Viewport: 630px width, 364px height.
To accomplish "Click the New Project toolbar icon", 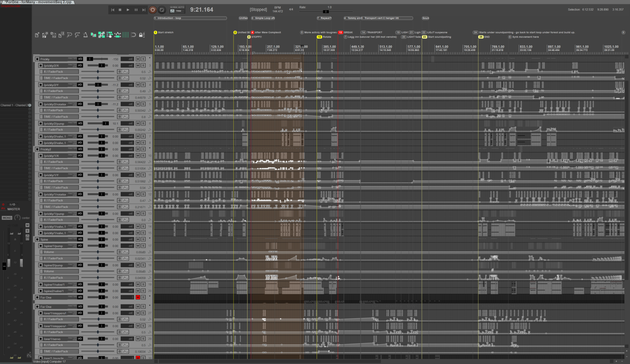I will (x=37, y=35).
